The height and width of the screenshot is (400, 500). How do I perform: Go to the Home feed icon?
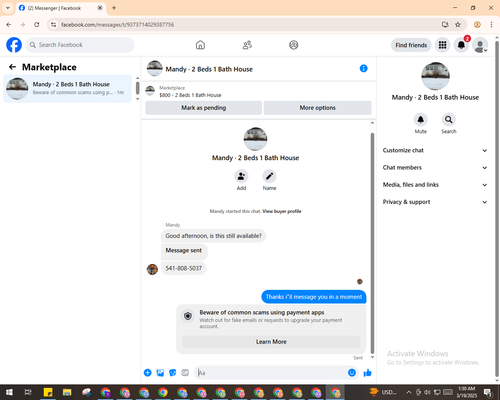[200, 45]
